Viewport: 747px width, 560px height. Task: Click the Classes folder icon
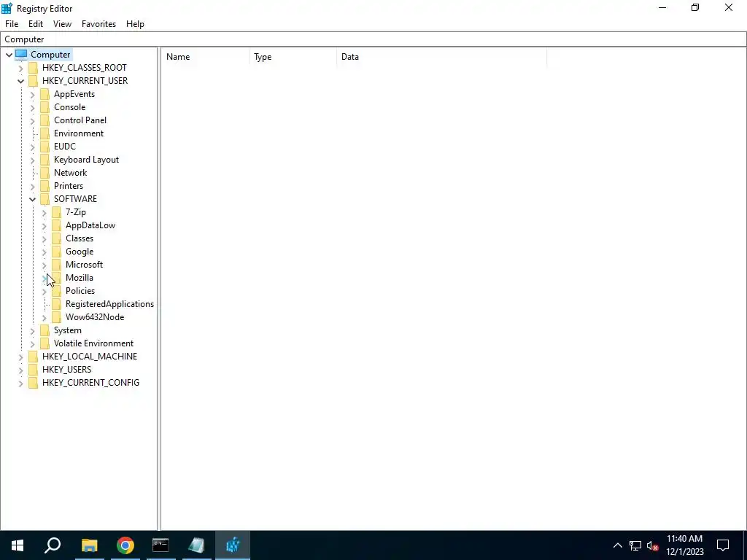57,238
